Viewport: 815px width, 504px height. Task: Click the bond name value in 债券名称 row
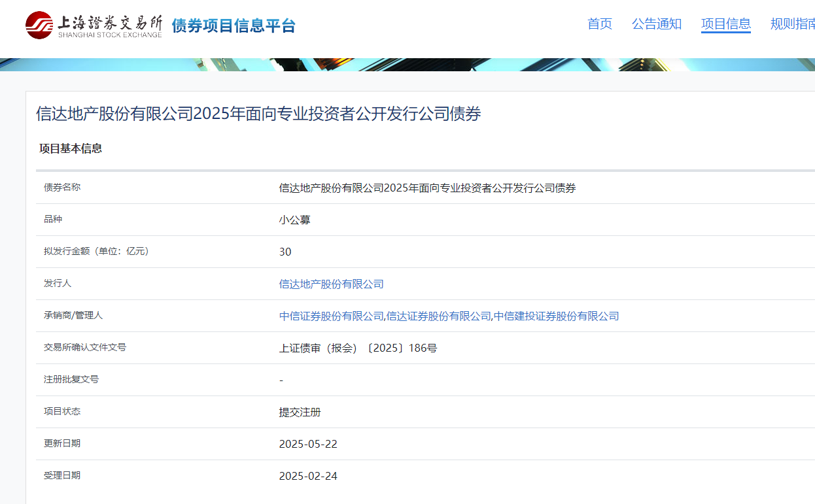tap(427, 188)
